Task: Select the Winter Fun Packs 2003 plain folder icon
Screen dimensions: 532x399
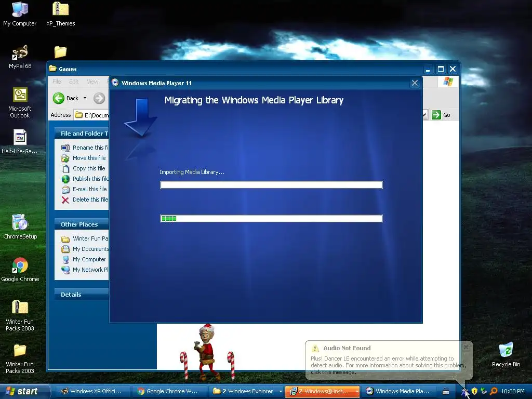Action: (x=20, y=358)
